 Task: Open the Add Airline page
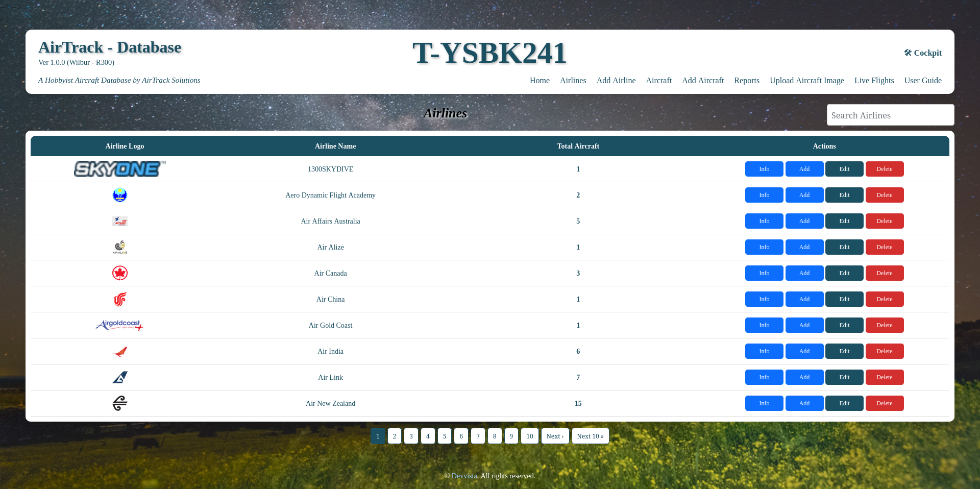(x=616, y=81)
